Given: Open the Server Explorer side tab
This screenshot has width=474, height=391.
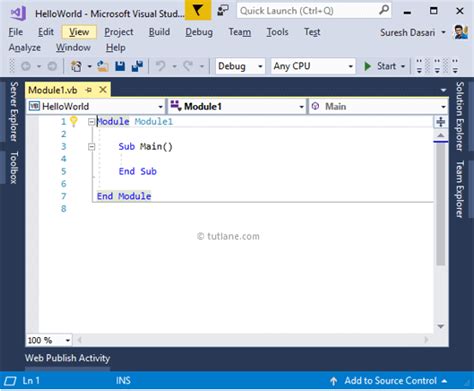Looking at the screenshot, I should point(13,112).
